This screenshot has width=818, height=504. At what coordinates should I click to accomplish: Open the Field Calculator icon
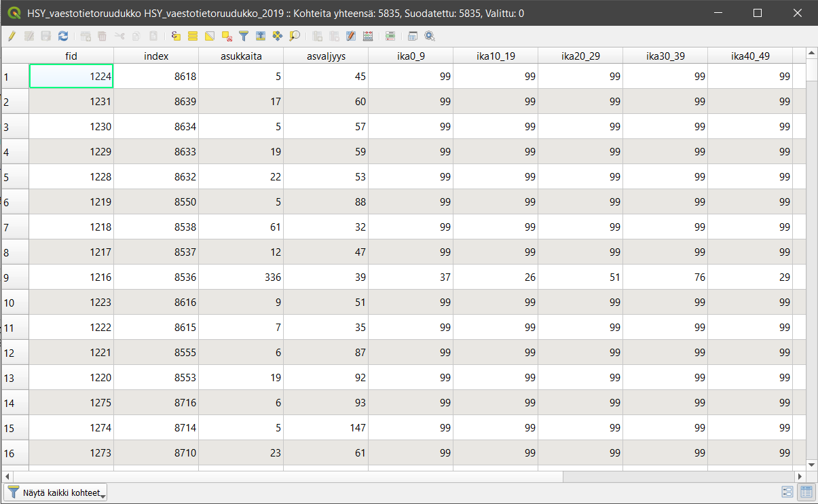point(368,36)
